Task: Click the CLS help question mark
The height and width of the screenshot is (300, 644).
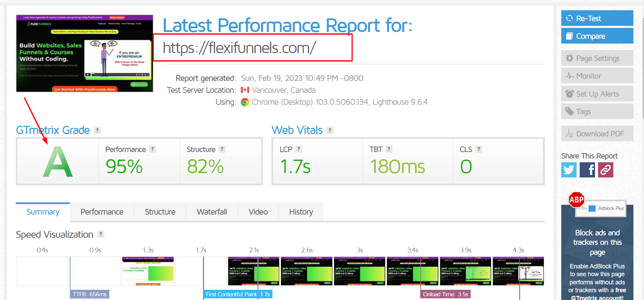Action: [479, 149]
